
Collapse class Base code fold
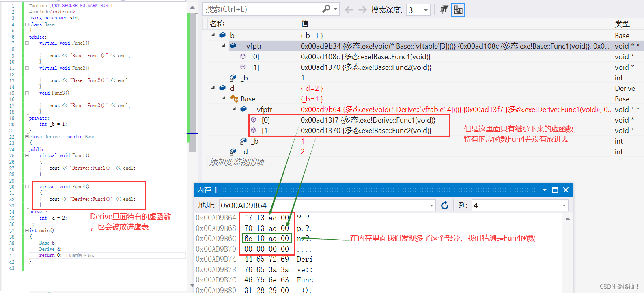point(27,24)
